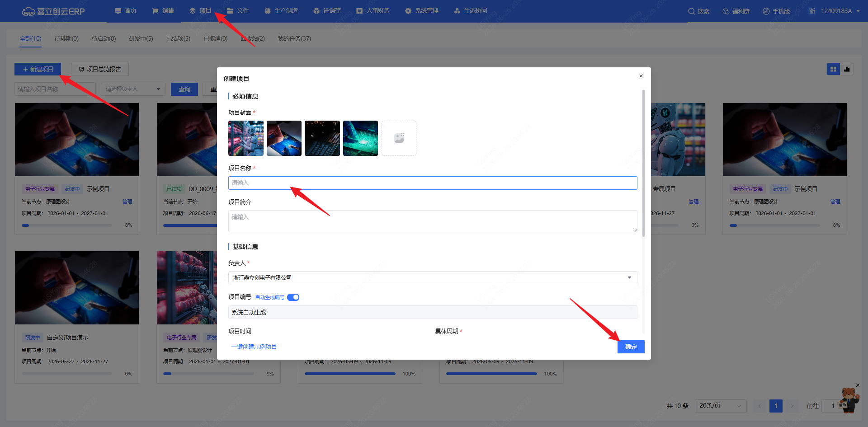868x427 pixels.
Task: Click the 系统自动生成 project number field
Action: point(433,312)
